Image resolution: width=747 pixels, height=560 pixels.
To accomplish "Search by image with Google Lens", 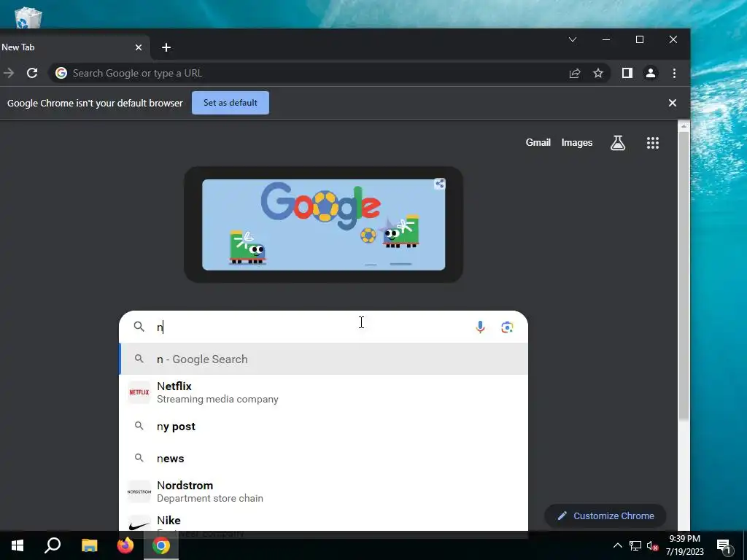I will click(x=507, y=327).
